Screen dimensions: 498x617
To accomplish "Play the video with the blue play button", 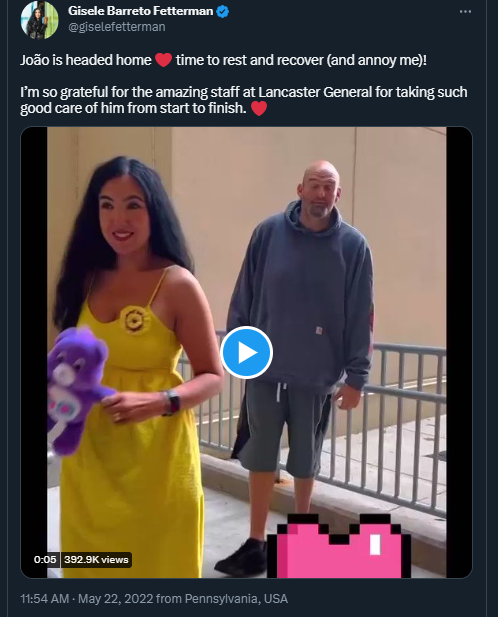I will point(246,352).
